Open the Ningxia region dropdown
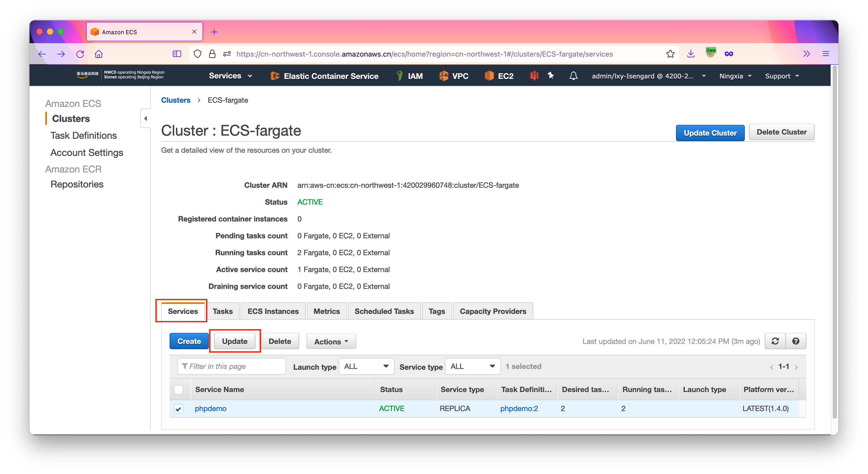 coord(735,76)
